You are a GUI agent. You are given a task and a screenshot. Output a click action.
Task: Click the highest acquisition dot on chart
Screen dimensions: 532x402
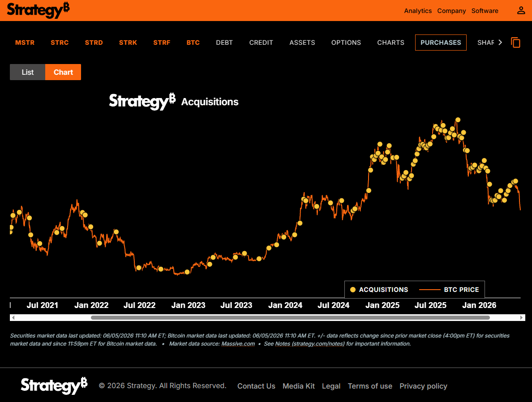click(458, 120)
